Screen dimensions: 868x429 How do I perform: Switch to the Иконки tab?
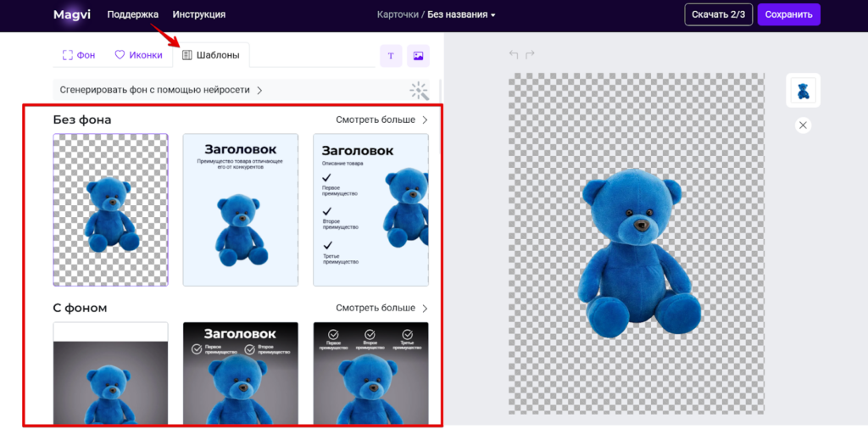138,55
